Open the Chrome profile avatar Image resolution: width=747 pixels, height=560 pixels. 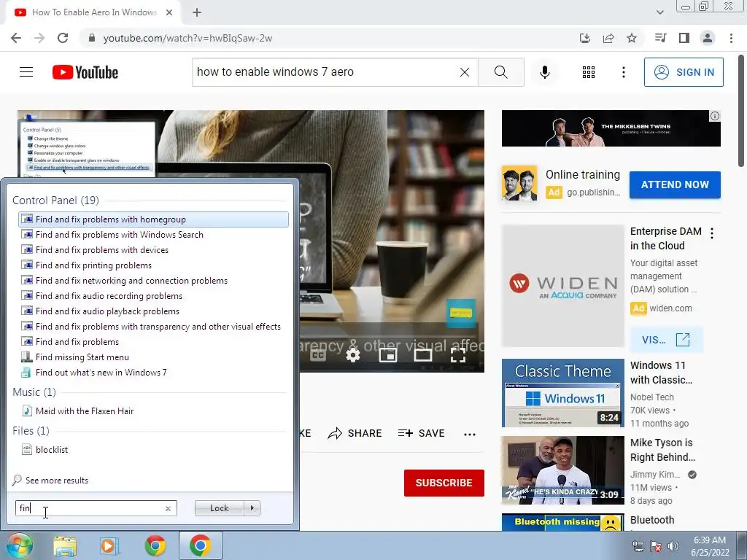(x=708, y=38)
